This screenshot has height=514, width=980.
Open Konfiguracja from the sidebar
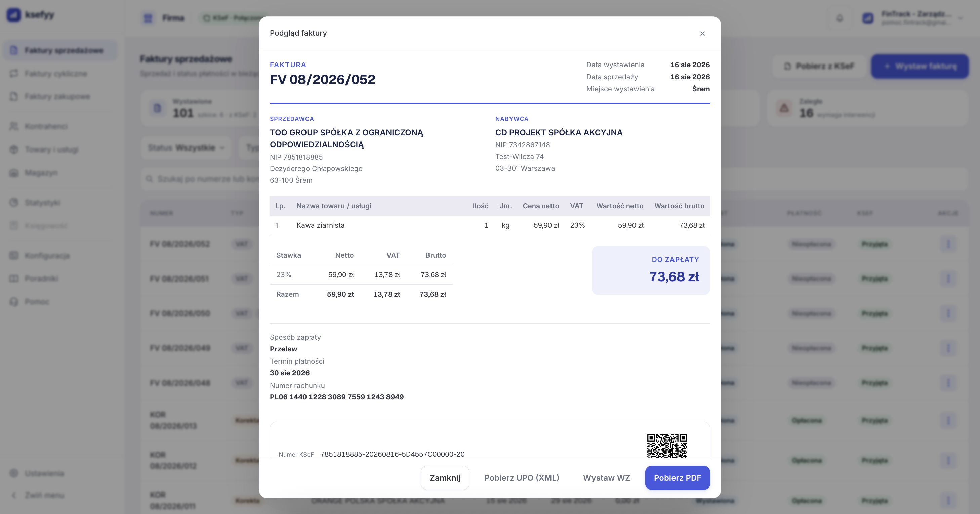[x=60, y=255]
